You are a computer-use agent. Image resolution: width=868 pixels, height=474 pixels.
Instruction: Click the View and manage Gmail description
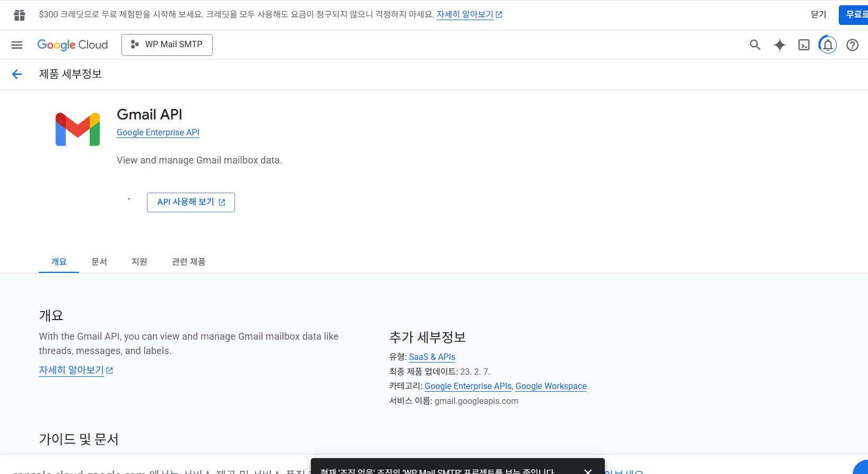click(199, 160)
